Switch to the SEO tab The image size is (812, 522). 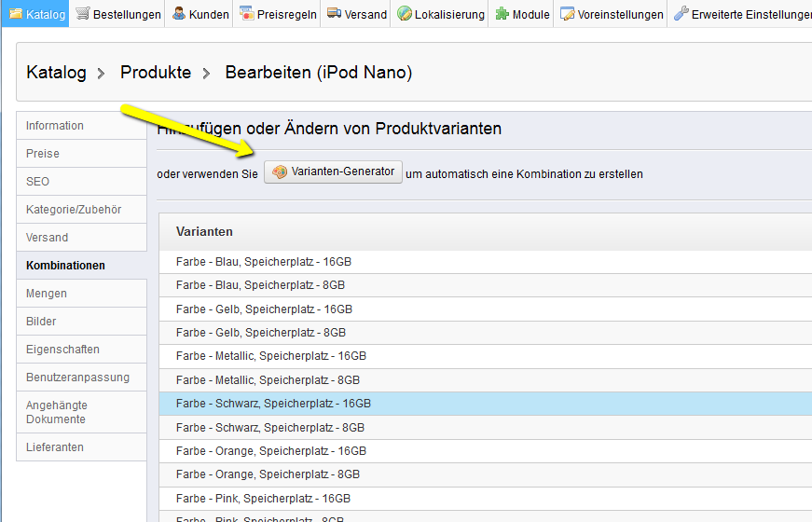click(81, 181)
